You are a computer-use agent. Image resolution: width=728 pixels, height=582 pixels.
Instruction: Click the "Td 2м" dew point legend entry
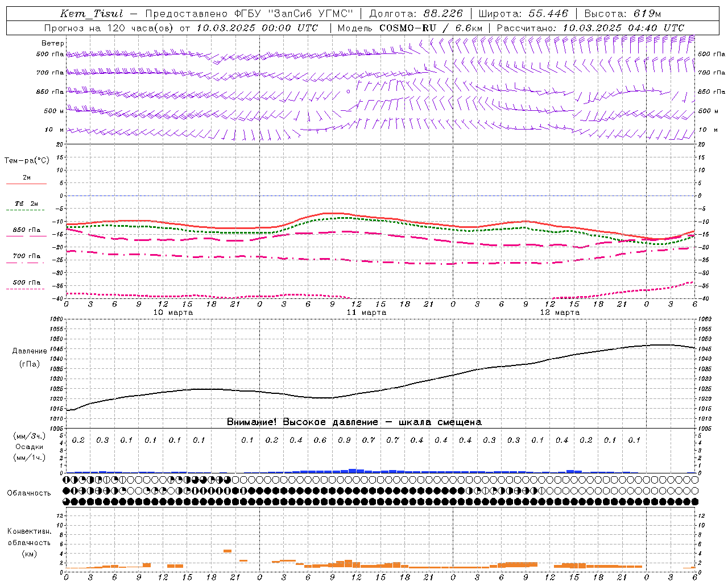point(26,203)
